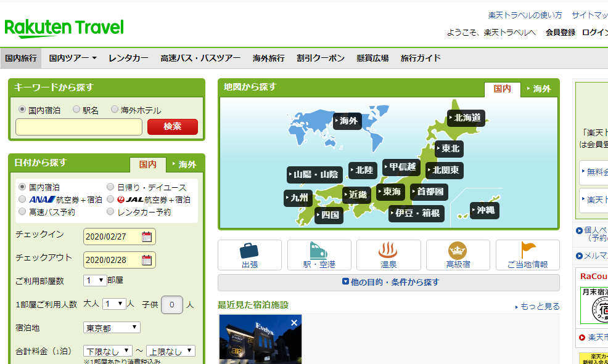
Task: Open 大人 adult count dropdown
Action: 114,304
